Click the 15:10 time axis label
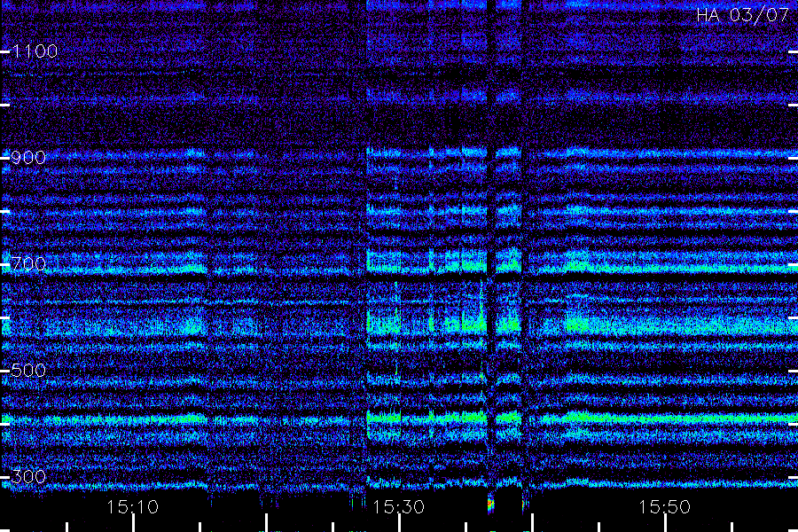Image resolution: width=798 pixels, height=532 pixels. 132,507
